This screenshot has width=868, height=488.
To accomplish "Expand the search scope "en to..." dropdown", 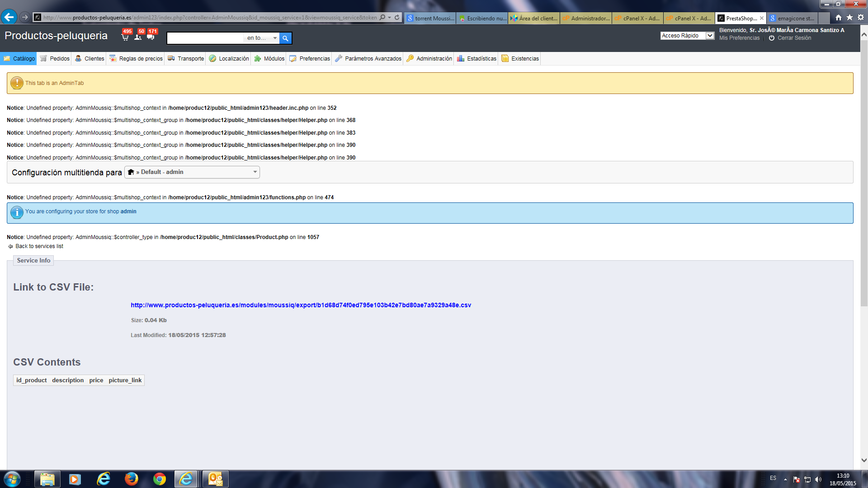I will [x=262, y=38].
